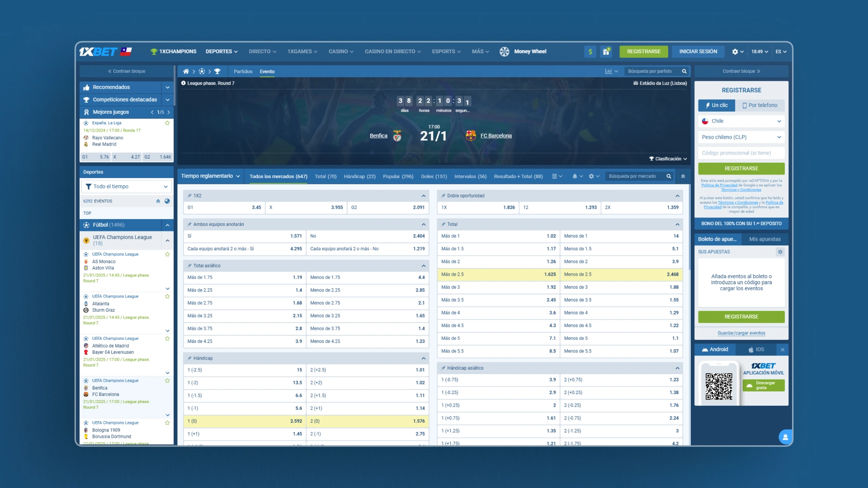Click Guardar/cargar eventos link
The height and width of the screenshot is (488, 868).
click(x=741, y=333)
